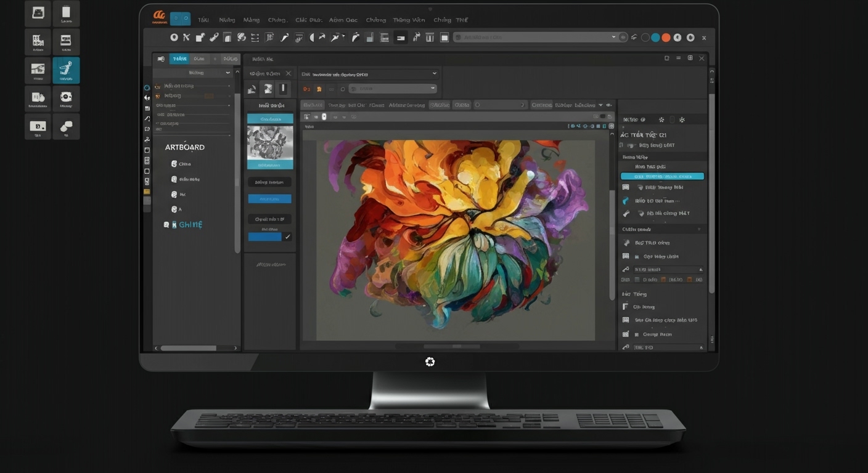868x473 pixels.
Task: Expand the collapsed section header in right panel
Action: [698, 228]
